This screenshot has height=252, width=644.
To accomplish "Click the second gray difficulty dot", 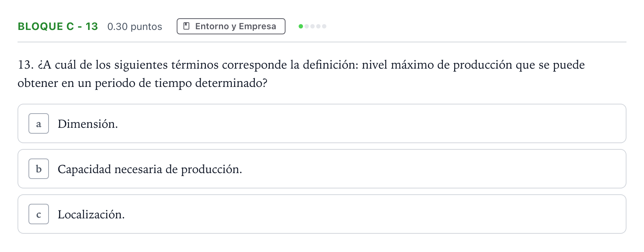I will [x=307, y=26].
